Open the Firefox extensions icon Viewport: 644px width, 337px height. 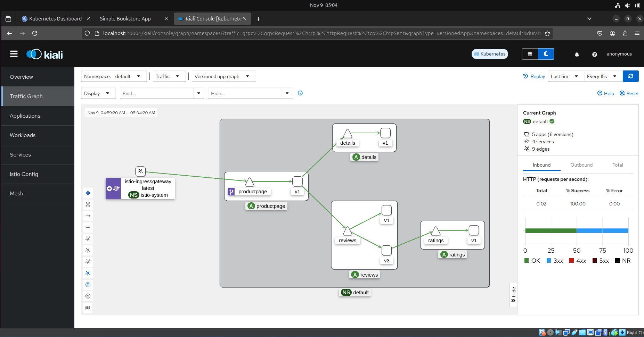pos(625,33)
